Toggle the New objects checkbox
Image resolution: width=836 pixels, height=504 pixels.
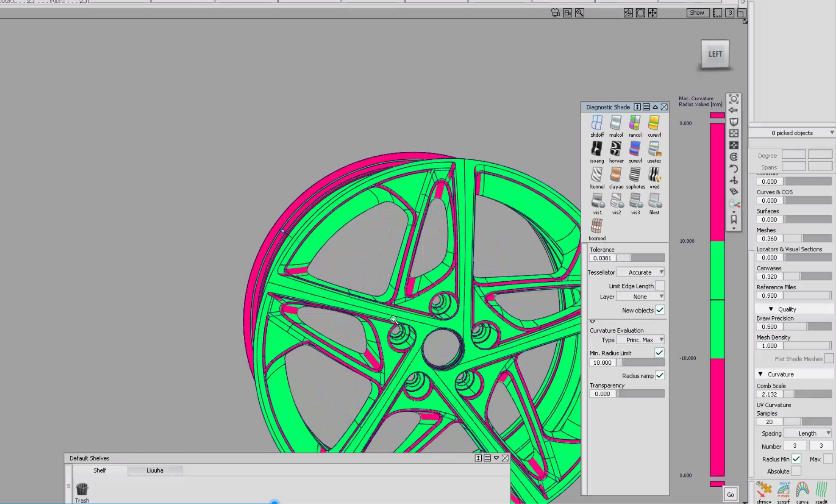click(x=660, y=310)
